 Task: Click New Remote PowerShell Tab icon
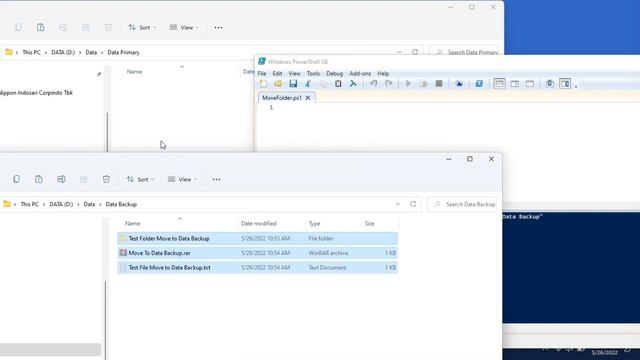[x=459, y=84]
